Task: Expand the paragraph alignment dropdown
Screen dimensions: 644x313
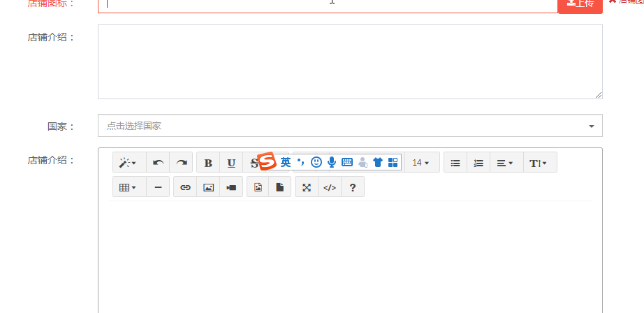Action: tap(504, 163)
